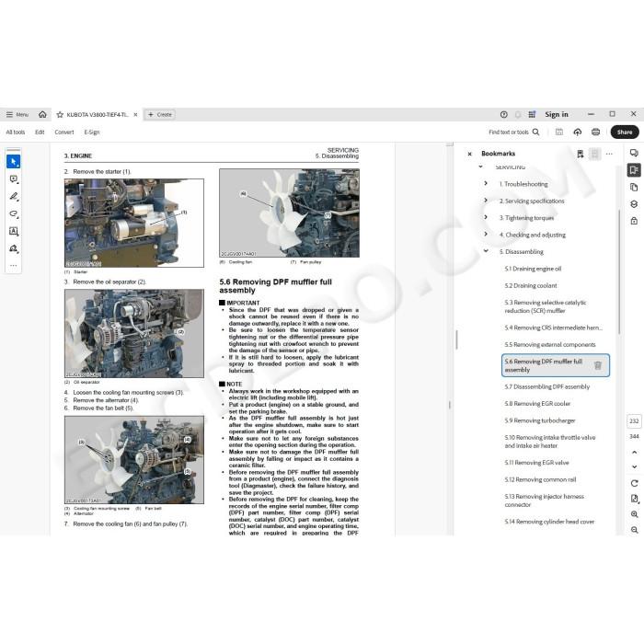This screenshot has height=644, width=644.
Task: Open the Edit menu
Action: [40, 132]
